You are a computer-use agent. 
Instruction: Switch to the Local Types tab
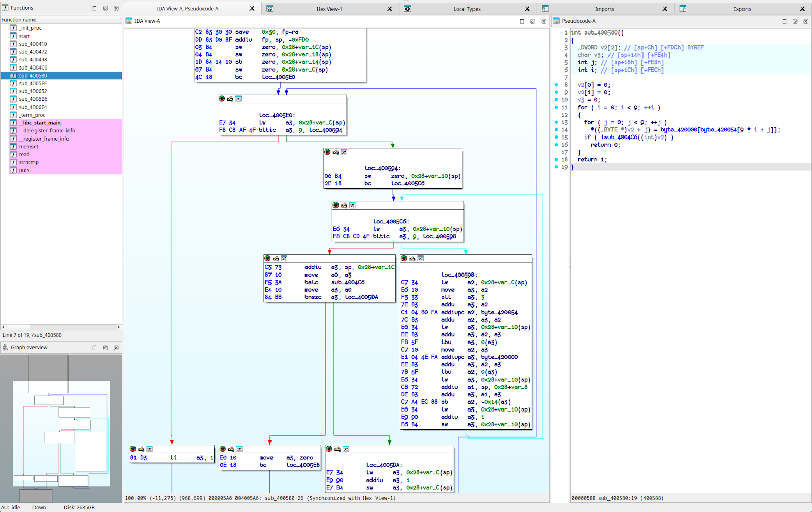pos(466,8)
